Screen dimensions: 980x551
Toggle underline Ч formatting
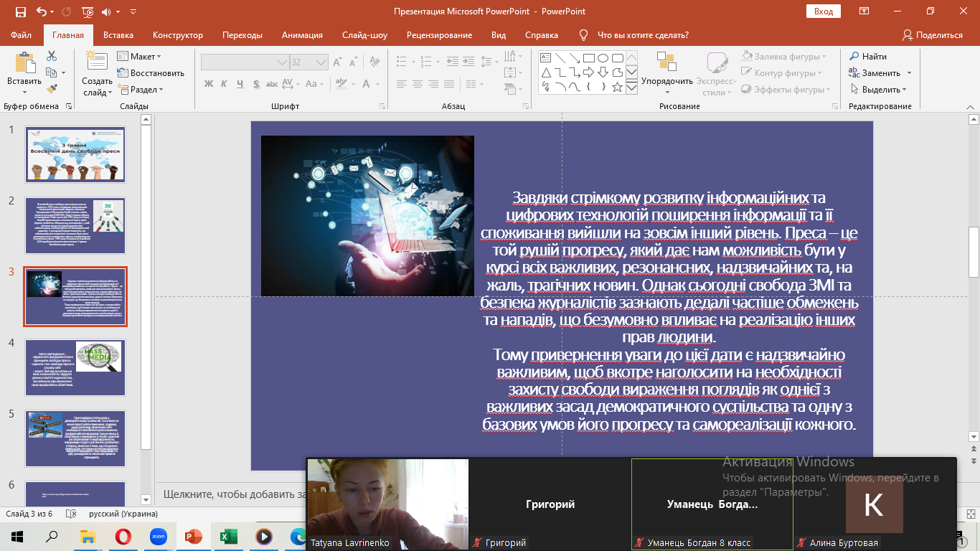(x=240, y=84)
